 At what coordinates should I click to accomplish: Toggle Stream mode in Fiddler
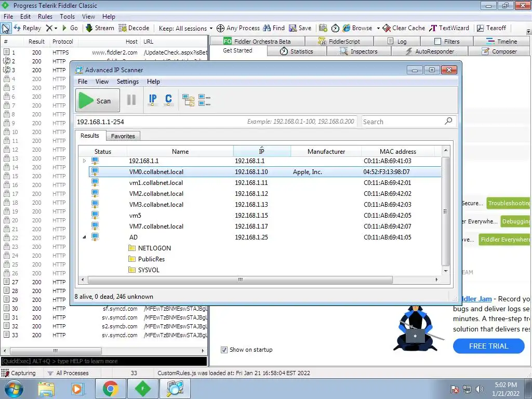coord(100,28)
